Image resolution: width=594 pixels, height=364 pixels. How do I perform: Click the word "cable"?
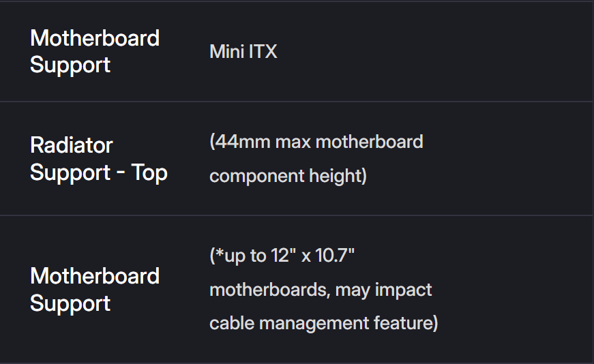pyautogui.click(x=230, y=322)
